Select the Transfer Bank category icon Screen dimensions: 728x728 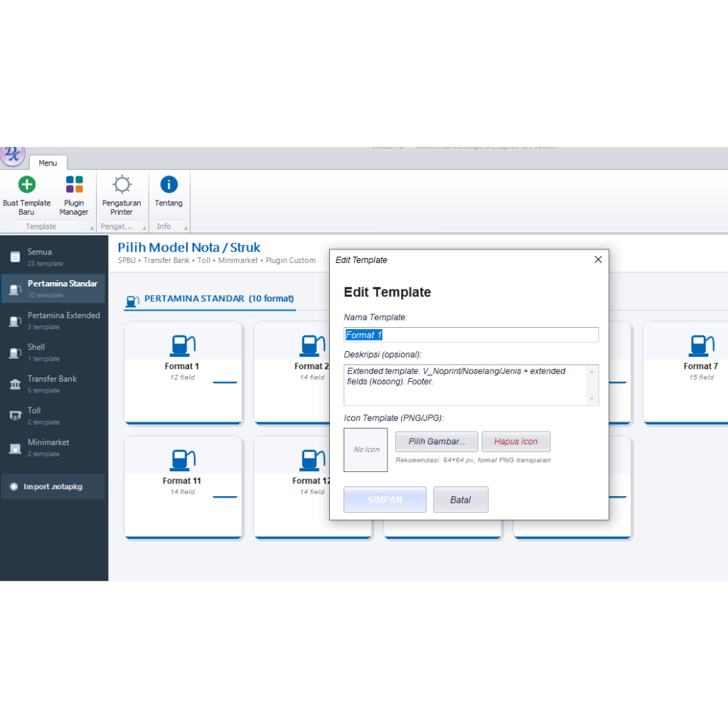click(16, 383)
